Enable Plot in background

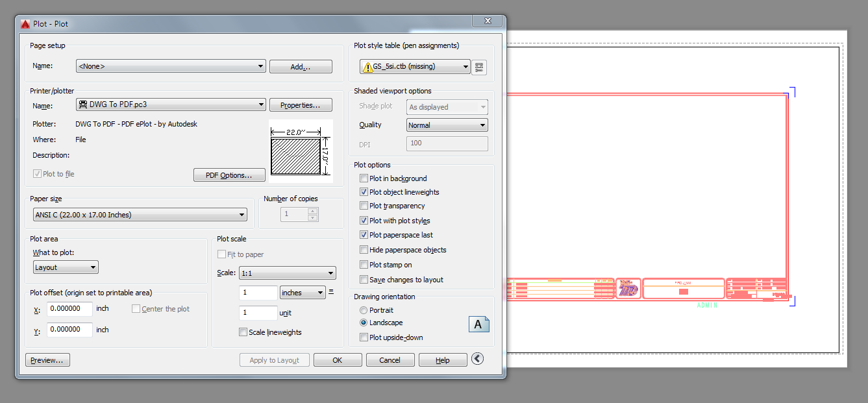pyautogui.click(x=364, y=178)
